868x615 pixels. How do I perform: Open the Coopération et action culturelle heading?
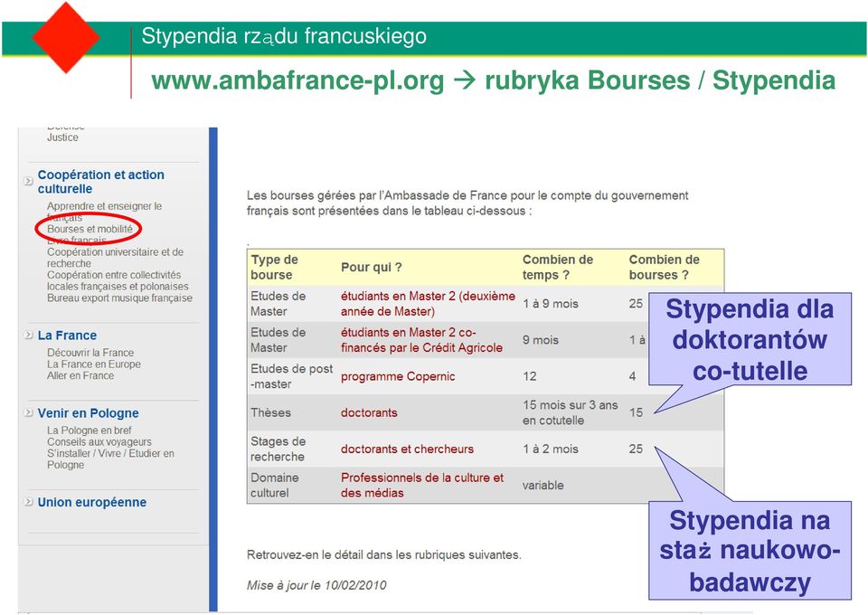pyautogui.click(x=100, y=182)
